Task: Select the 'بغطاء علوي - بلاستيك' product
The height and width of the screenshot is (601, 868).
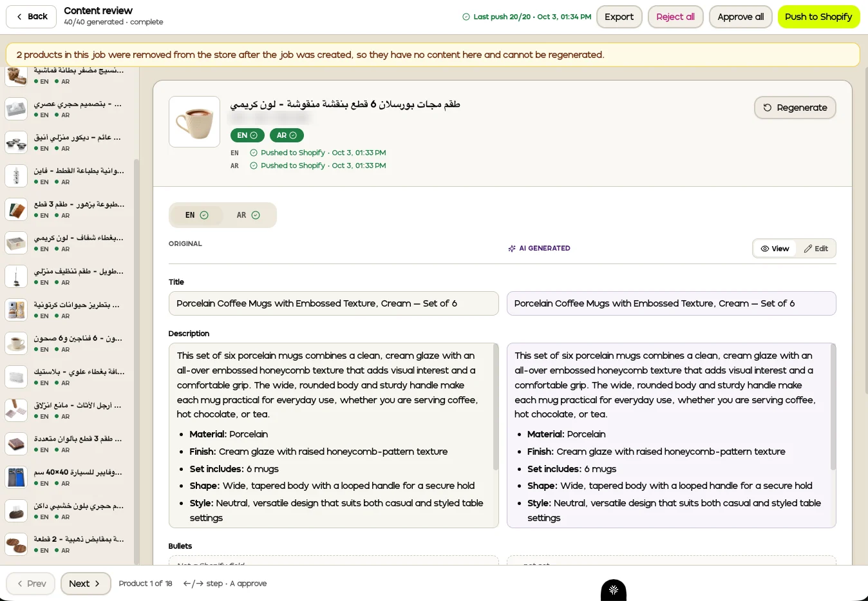Action: 68,377
